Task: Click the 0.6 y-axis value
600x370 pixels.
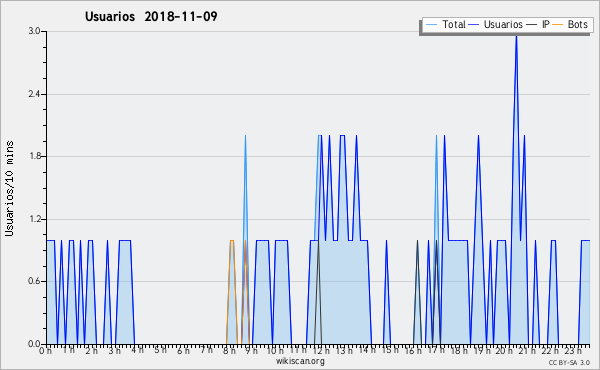Action: (34, 281)
